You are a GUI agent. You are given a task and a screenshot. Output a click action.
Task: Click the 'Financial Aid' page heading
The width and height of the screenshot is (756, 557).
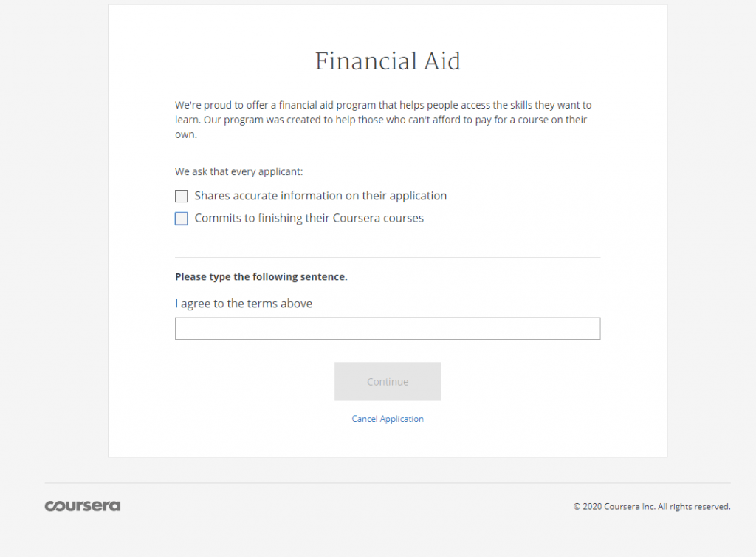click(388, 61)
